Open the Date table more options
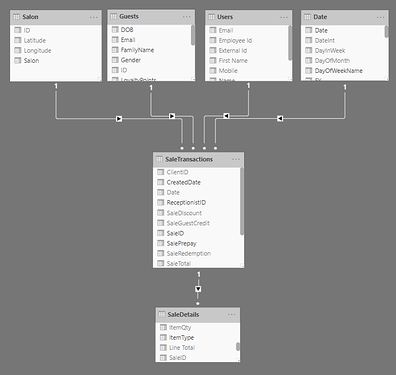396x375 pixels. click(x=380, y=17)
